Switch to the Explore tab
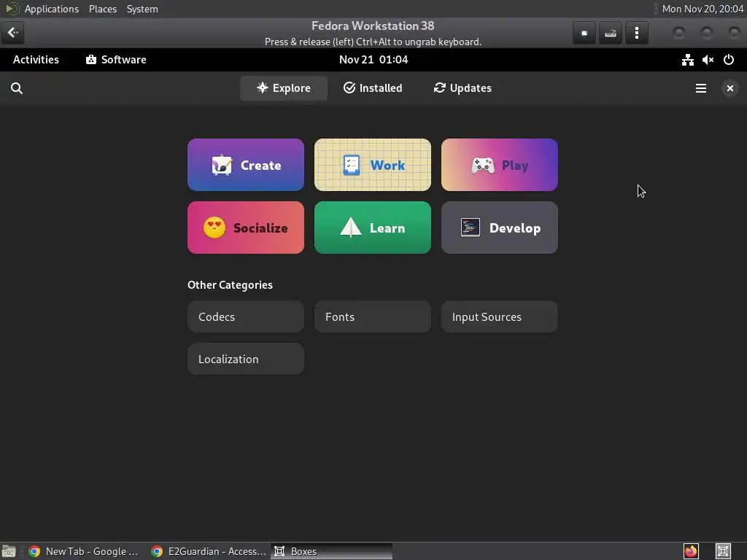This screenshot has width=747, height=560. 284,88
